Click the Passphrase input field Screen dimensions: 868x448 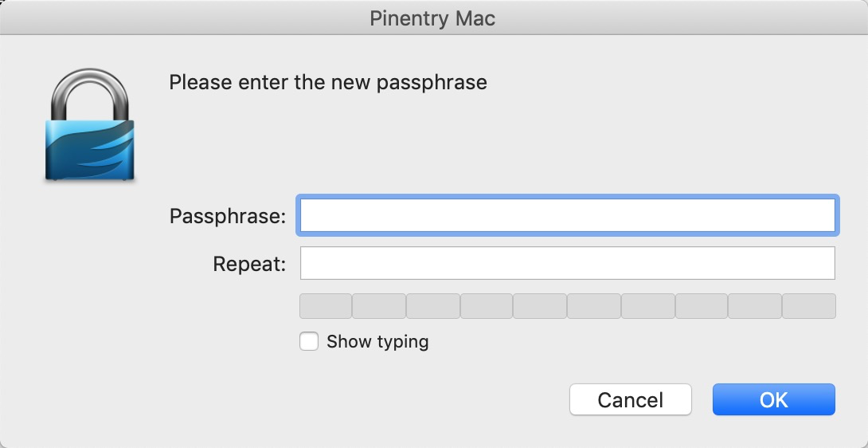(x=566, y=215)
